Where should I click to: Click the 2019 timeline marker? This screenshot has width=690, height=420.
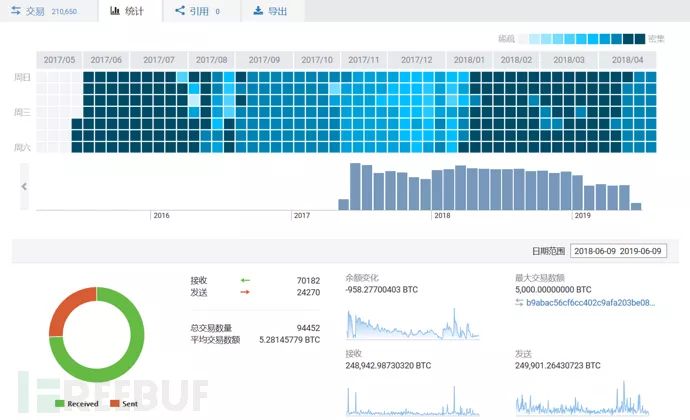tap(583, 215)
